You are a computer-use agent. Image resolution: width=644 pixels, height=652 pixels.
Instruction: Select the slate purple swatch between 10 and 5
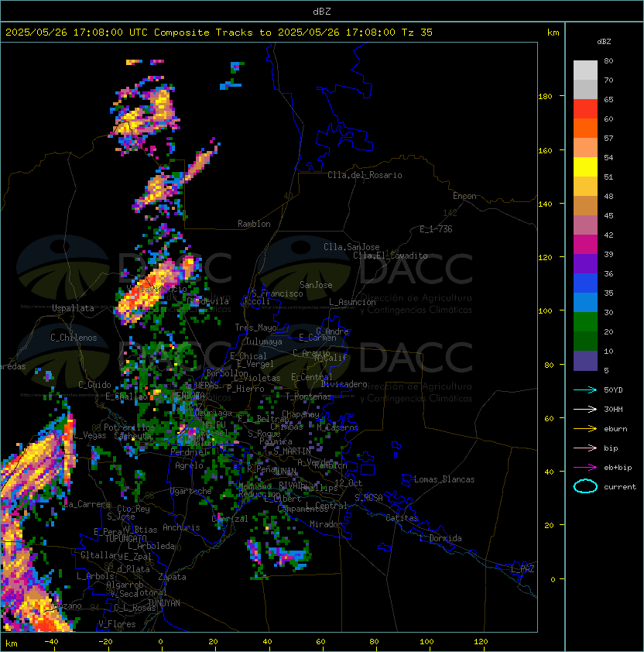[585, 361]
